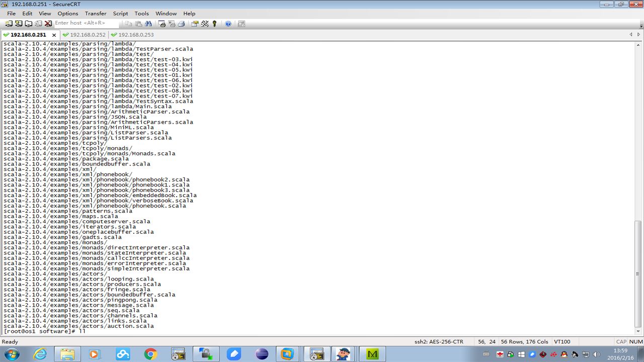
Task: Click the [root@os1 software]# ll prompt line
Action: [x=44, y=331]
